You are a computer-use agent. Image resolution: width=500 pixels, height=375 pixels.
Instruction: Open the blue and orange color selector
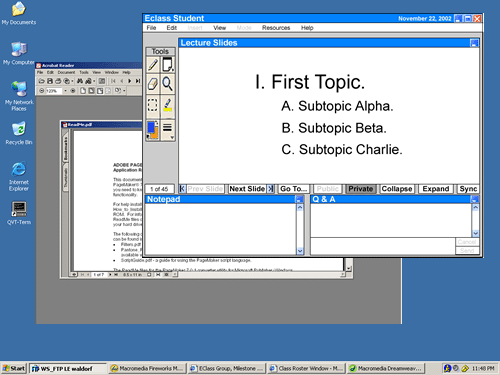[153, 130]
